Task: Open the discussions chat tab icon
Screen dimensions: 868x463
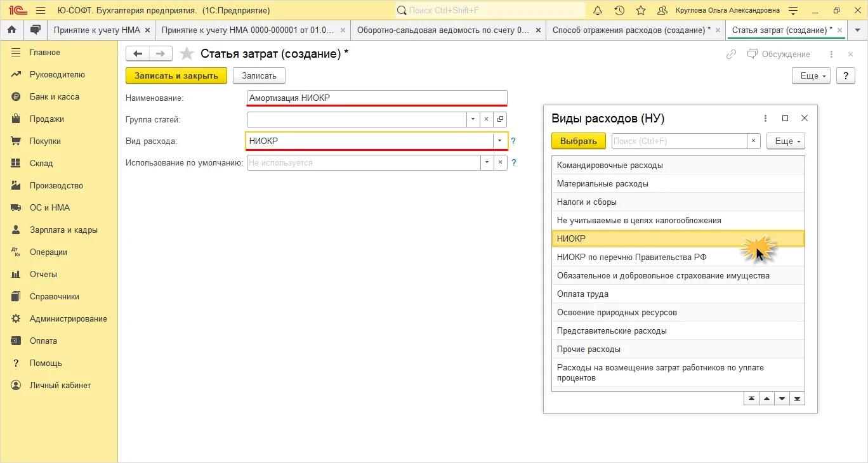Action: (35, 30)
